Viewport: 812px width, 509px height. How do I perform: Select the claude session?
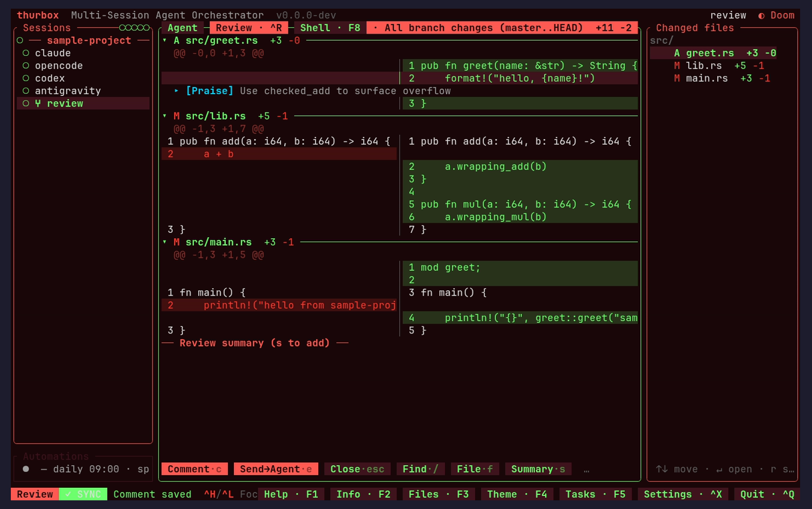(x=83, y=53)
